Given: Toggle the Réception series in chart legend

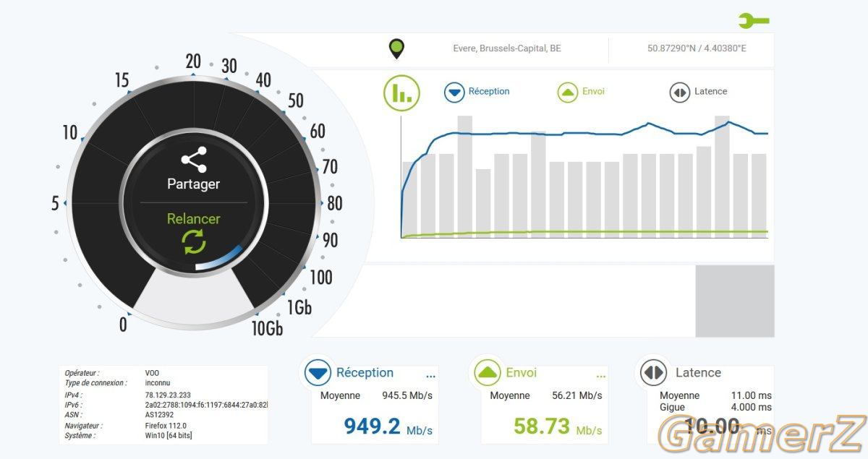Looking at the screenshot, I should [477, 92].
